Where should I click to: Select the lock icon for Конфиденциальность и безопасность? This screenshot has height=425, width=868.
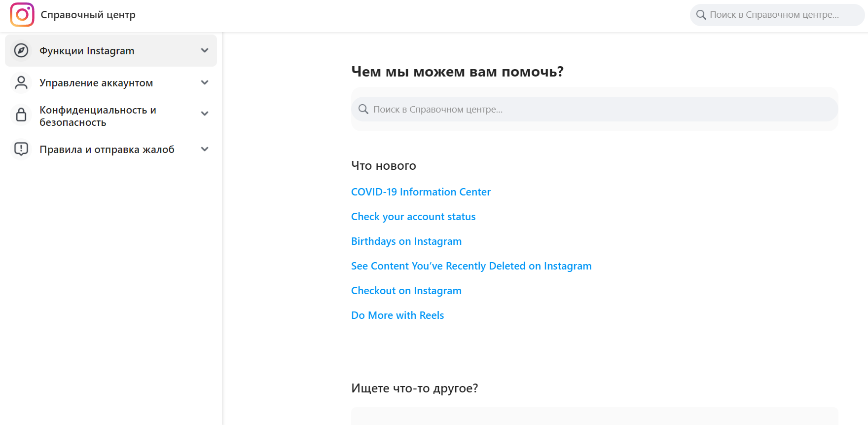pyautogui.click(x=21, y=115)
